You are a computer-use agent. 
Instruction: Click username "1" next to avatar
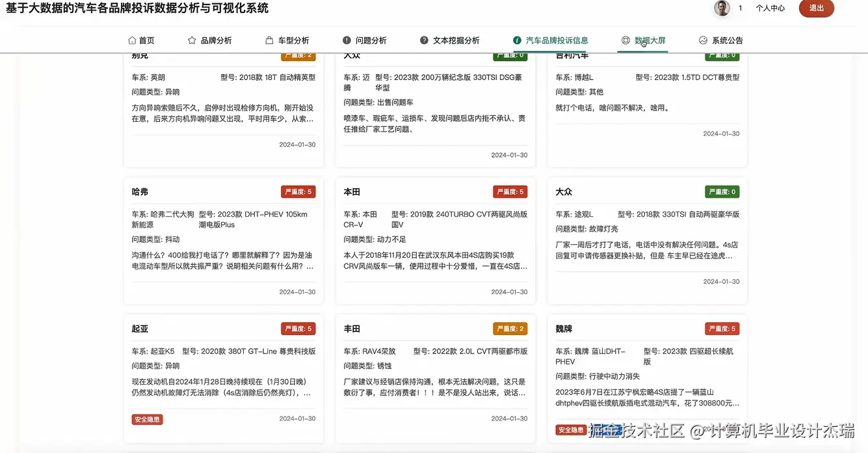(x=741, y=8)
